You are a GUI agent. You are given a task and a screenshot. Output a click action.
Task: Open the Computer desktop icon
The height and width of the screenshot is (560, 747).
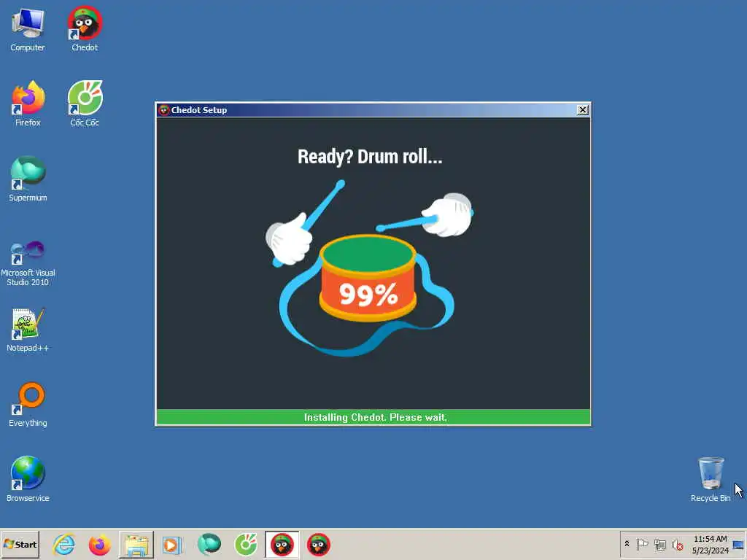tap(28, 29)
